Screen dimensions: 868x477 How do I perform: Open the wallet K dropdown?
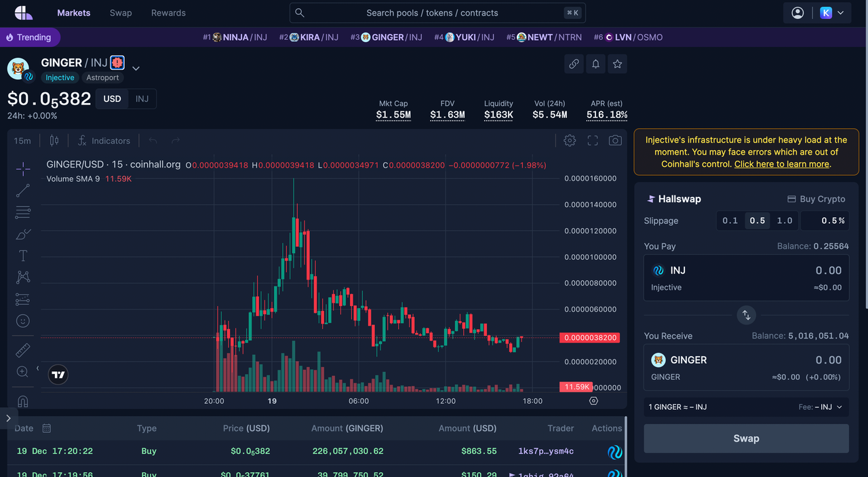(832, 13)
